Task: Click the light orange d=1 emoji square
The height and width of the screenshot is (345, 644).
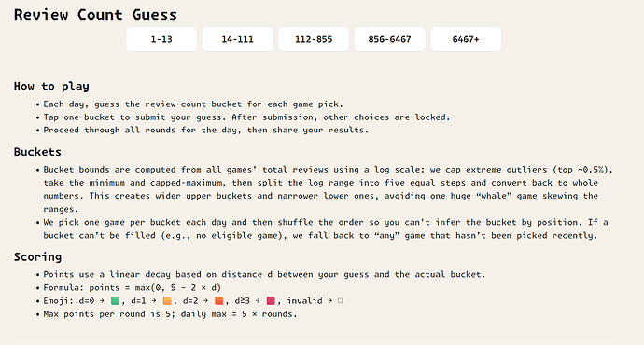Action: (167, 301)
